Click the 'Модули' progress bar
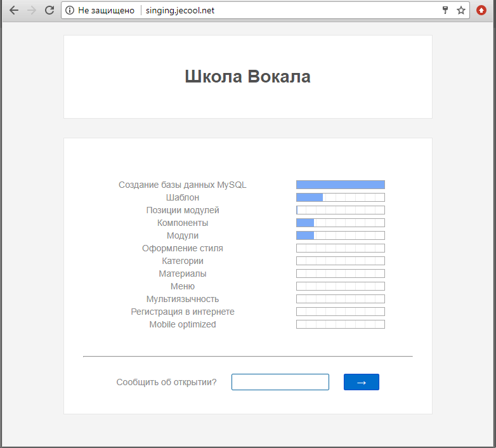 [x=341, y=235]
